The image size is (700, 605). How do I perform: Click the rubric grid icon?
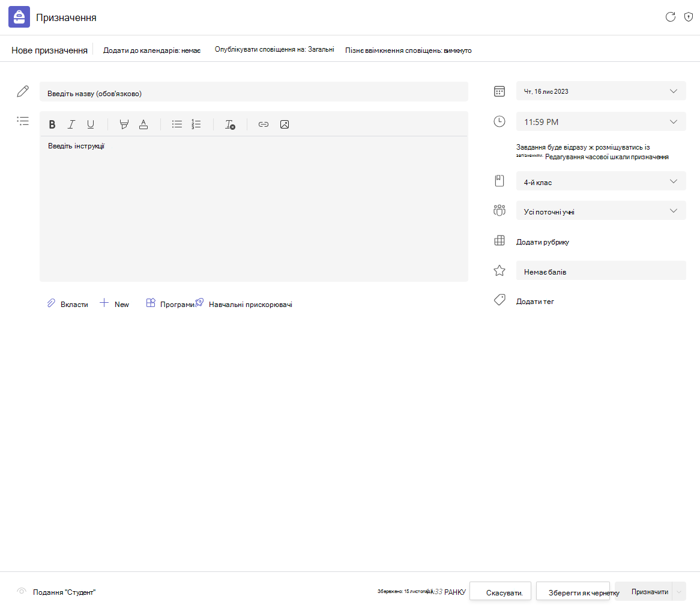click(x=499, y=240)
